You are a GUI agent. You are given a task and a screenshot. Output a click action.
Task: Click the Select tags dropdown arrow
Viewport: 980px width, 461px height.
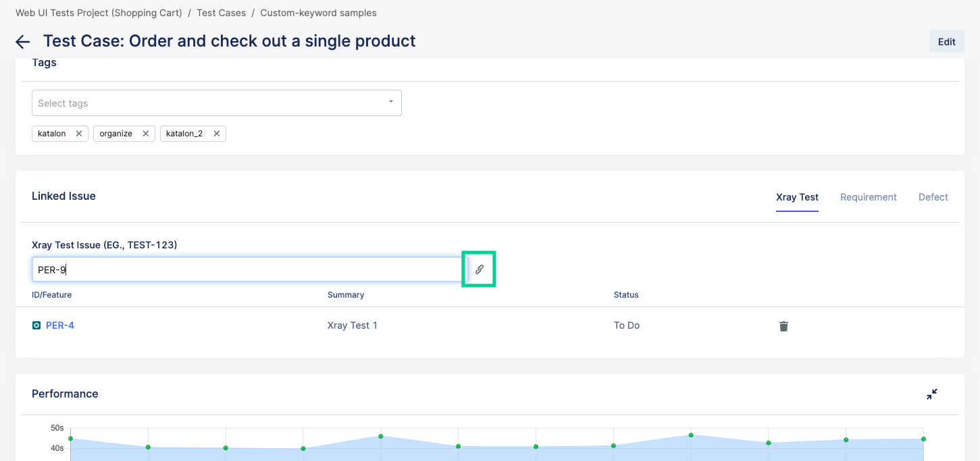coord(390,102)
